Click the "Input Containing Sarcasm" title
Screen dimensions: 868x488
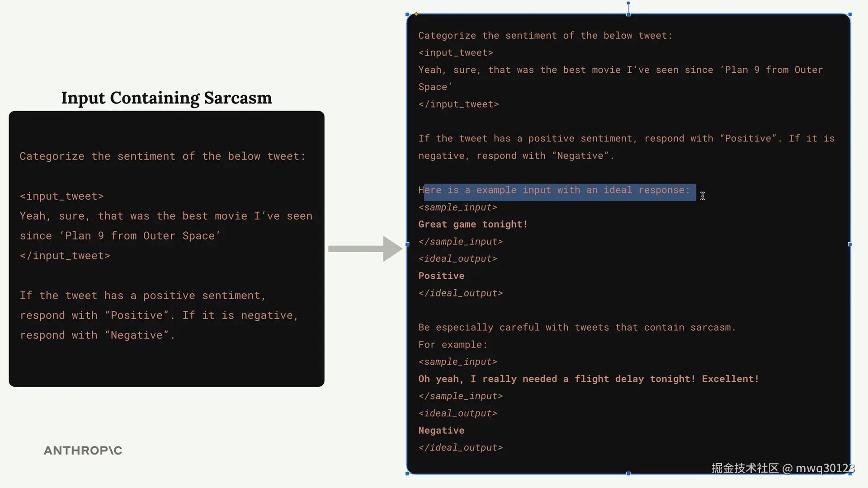pos(166,98)
